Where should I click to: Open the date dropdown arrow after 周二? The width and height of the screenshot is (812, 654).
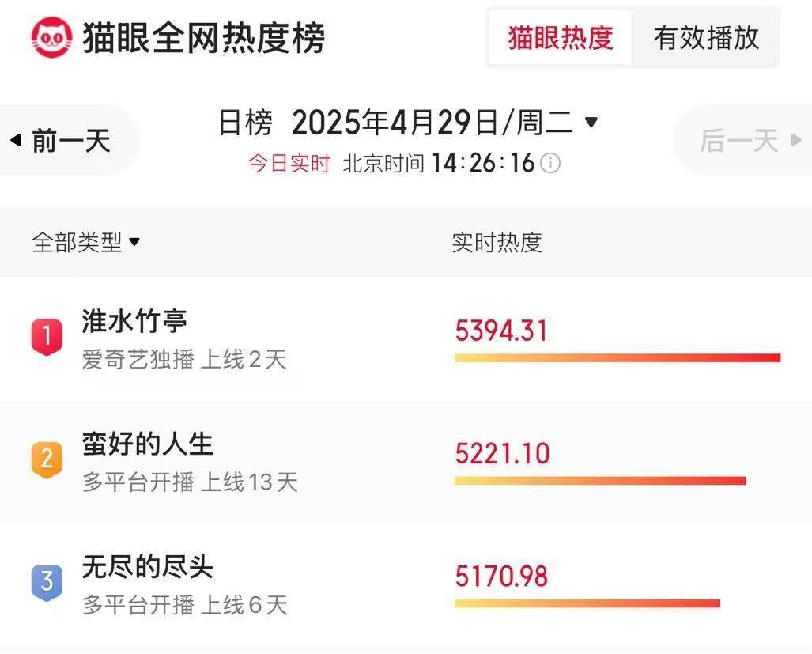591,123
